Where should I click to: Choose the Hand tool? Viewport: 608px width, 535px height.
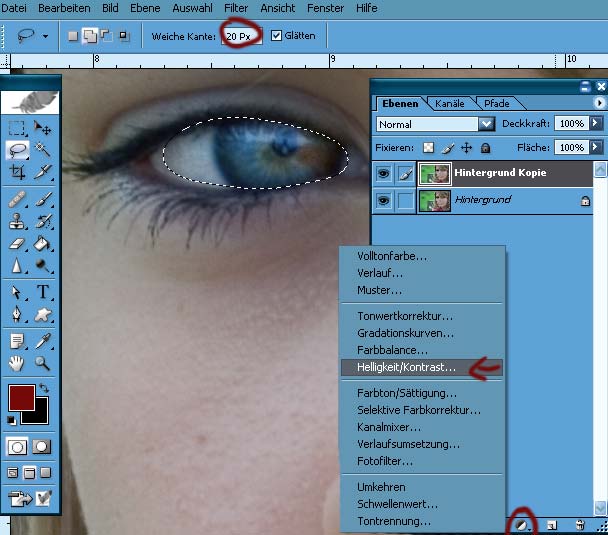[17, 363]
